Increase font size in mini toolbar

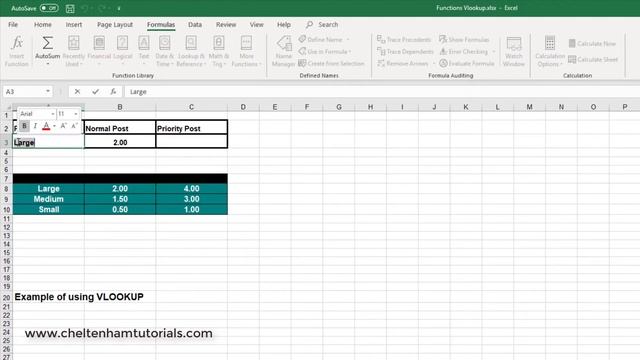point(64,126)
